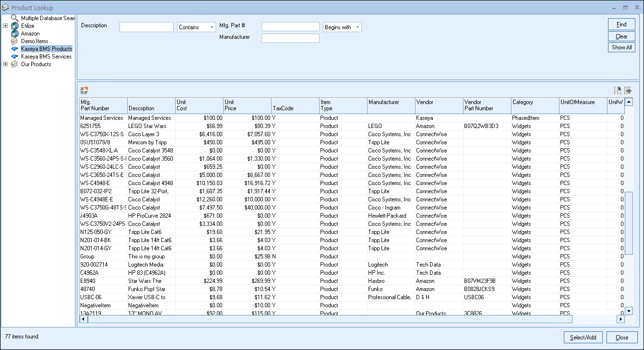The image size is (644, 350).
Task: Click the auto-fit column widths icon
Action: click(x=628, y=90)
